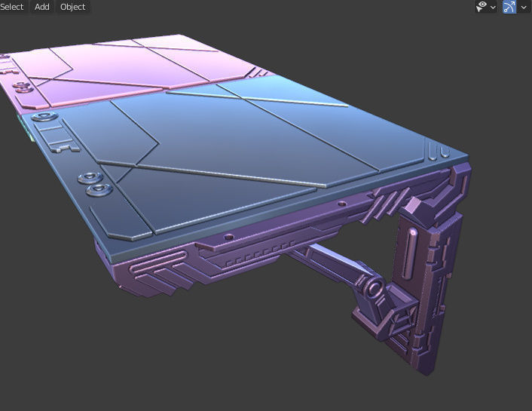Click the circular hinge joint on the leg
The image size is (532, 411).
(x=374, y=289)
